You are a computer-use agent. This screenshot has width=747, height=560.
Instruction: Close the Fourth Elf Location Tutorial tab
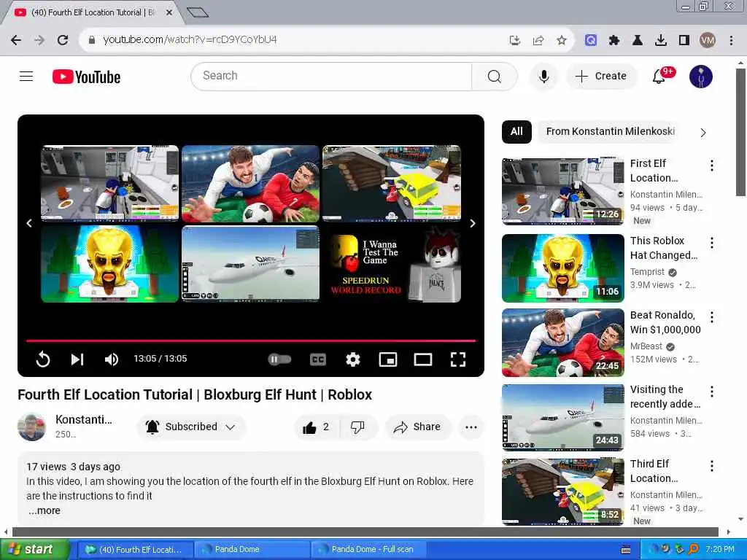[169, 12]
